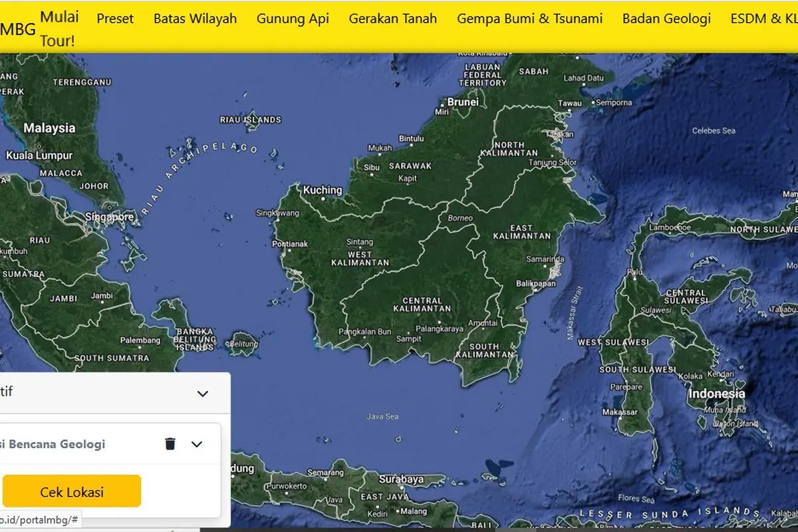798x532 pixels.
Task: Click the MBG logo text
Action: (18, 29)
